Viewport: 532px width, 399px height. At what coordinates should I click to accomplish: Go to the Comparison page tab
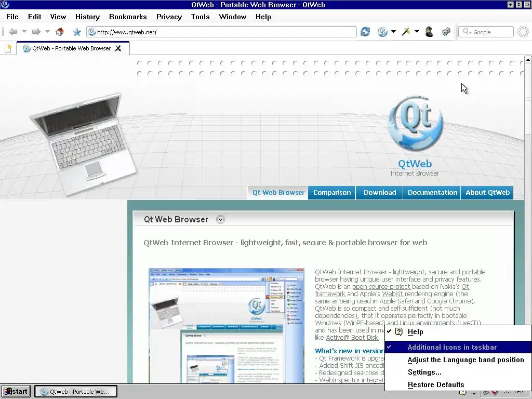(x=332, y=192)
